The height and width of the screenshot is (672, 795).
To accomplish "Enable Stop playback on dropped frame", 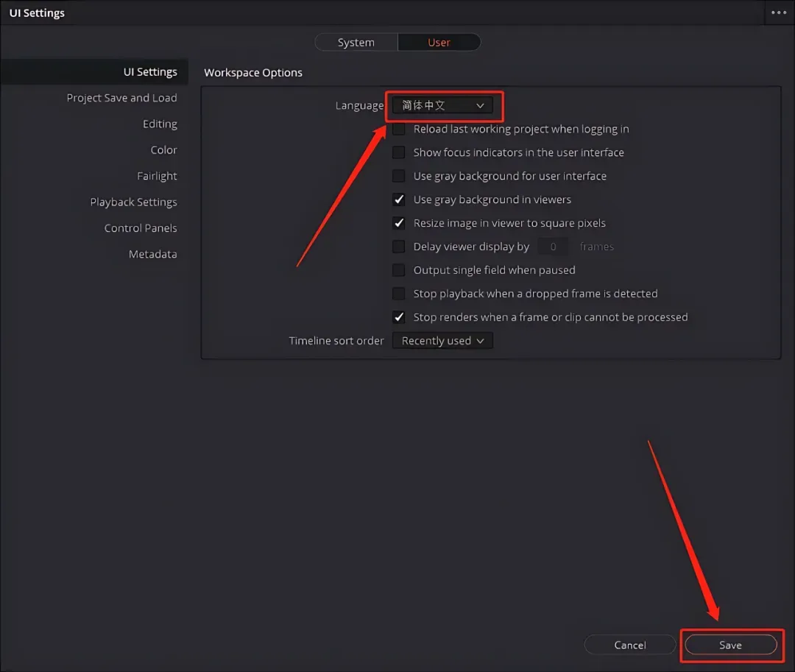I will click(399, 294).
